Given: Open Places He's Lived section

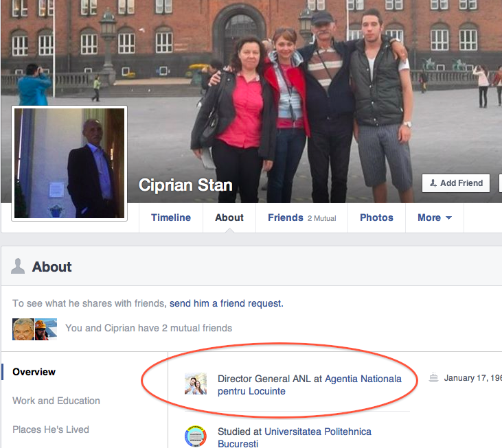Looking at the screenshot, I should (51, 429).
